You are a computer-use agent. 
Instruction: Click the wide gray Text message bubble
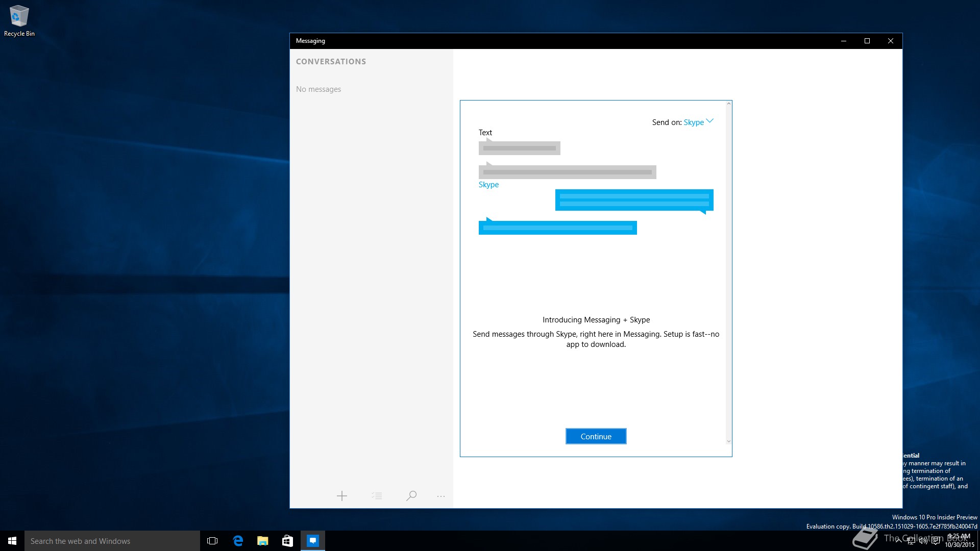click(567, 171)
